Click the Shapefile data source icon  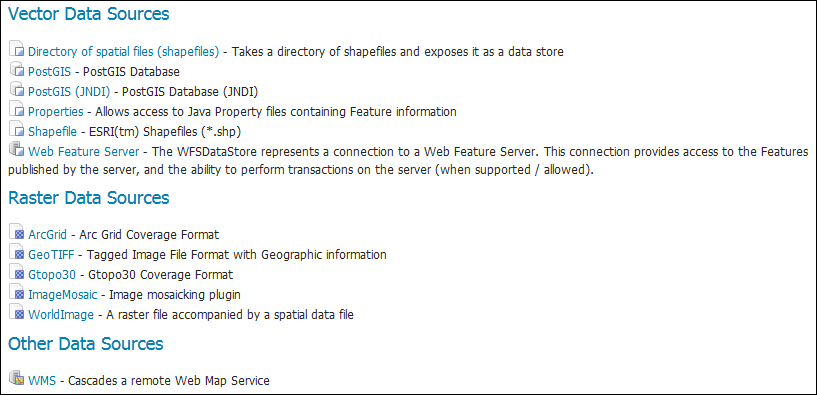pyautogui.click(x=17, y=130)
